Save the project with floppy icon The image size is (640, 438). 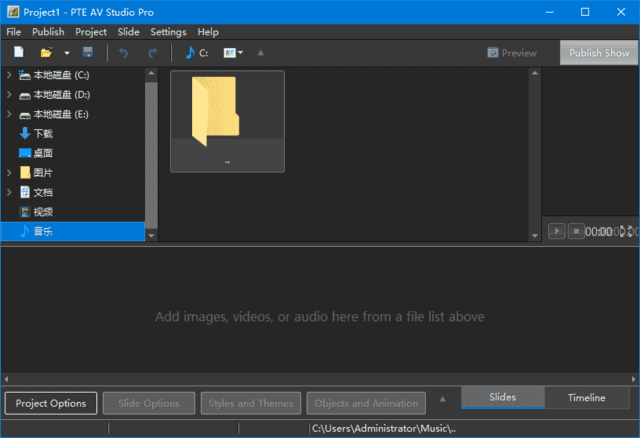pyautogui.click(x=87, y=53)
